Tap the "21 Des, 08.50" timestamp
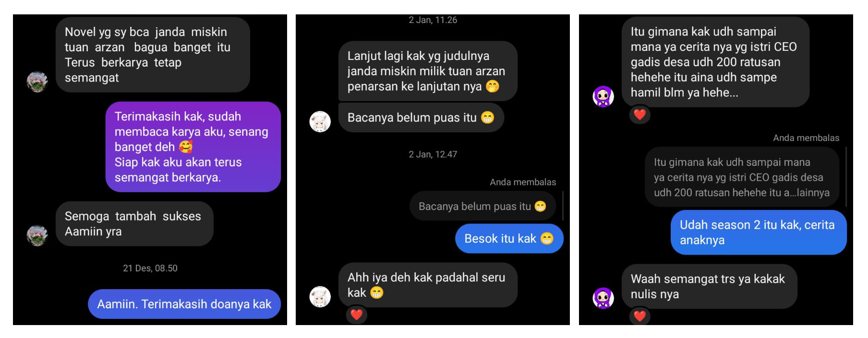 (150, 268)
